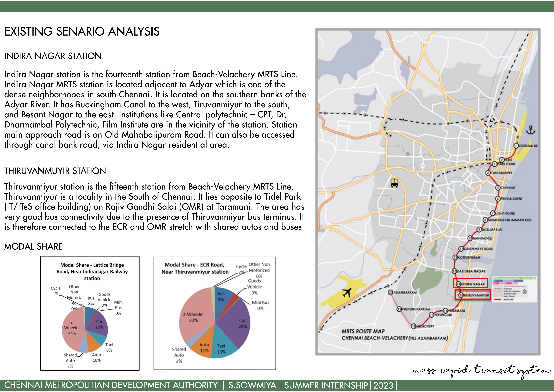The width and height of the screenshot is (554, 392).
Task: Click the INDIRA NAGAR STATION heading
Action: point(53,56)
